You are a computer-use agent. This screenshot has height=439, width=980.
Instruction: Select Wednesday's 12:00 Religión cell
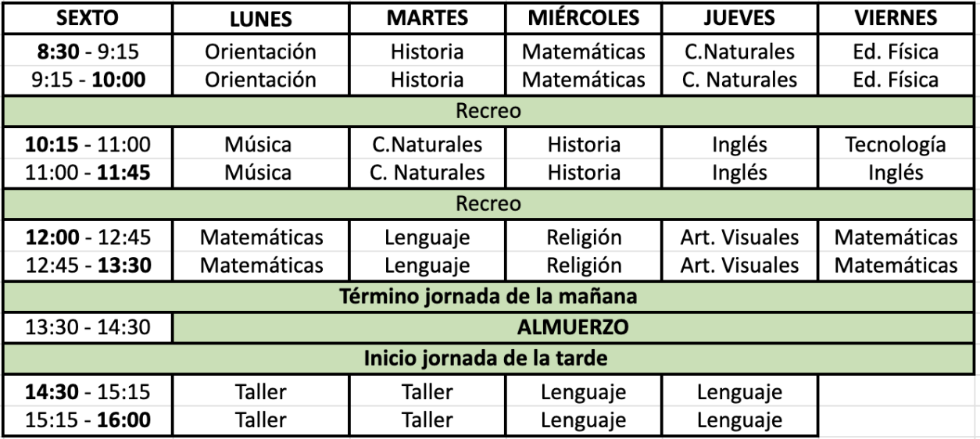[584, 237]
